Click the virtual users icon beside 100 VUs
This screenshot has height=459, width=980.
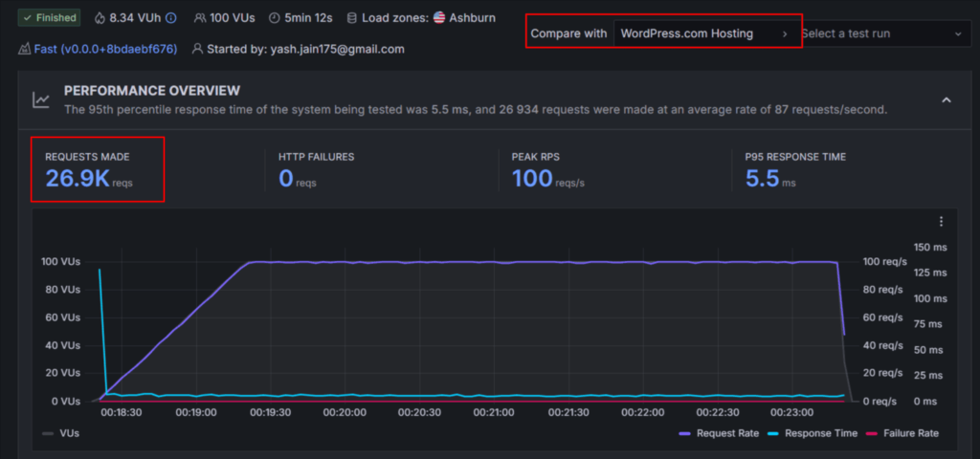(199, 18)
